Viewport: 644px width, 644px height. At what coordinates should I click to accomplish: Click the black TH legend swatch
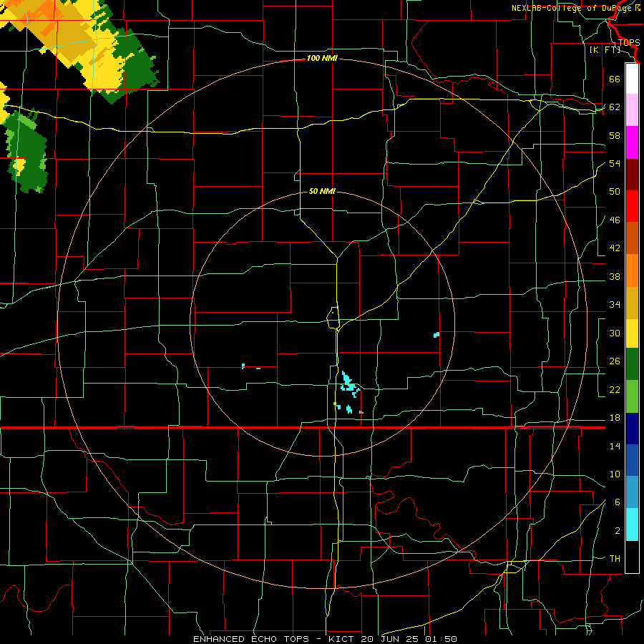pos(632,557)
